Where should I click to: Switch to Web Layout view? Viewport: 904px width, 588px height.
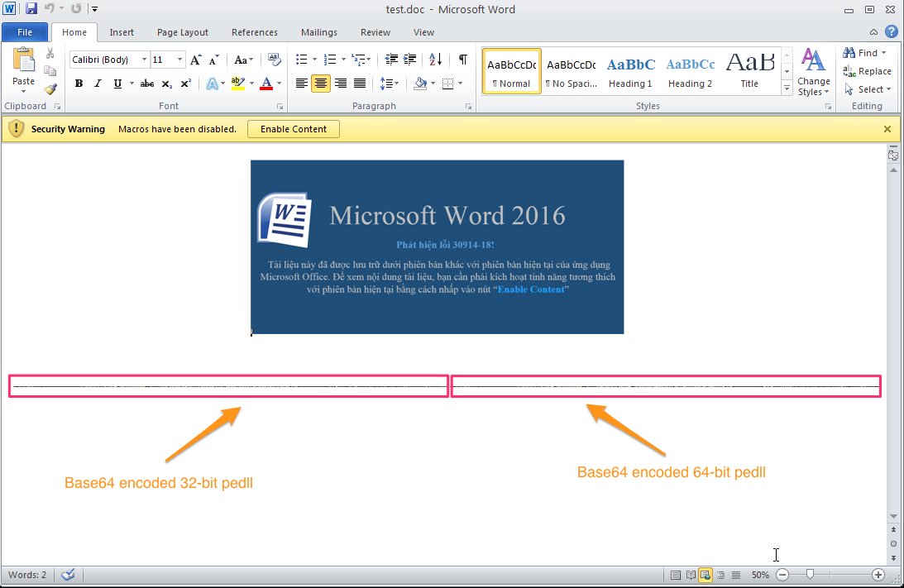click(706, 575)
